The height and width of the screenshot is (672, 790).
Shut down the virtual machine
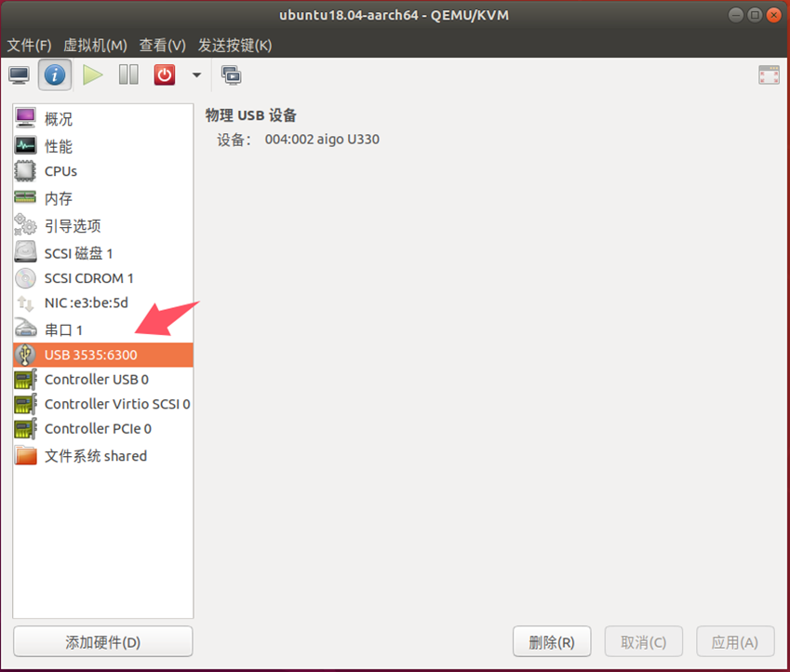[x=165, y=75]
